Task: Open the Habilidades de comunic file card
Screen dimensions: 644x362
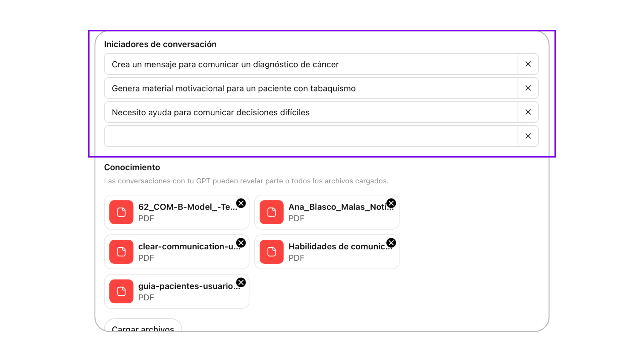Action: click(x=327, y=252)
